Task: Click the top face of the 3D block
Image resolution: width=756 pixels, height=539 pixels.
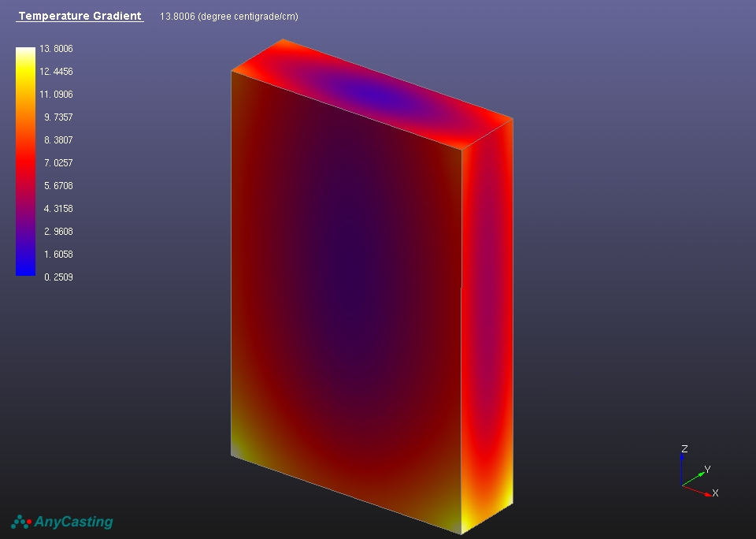Action: [x=372, y=94]
